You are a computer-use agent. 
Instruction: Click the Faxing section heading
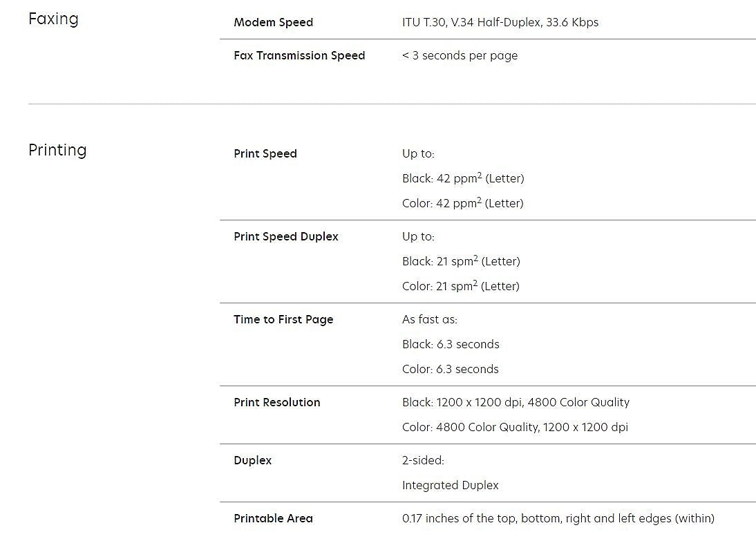(x=53, y=19)
